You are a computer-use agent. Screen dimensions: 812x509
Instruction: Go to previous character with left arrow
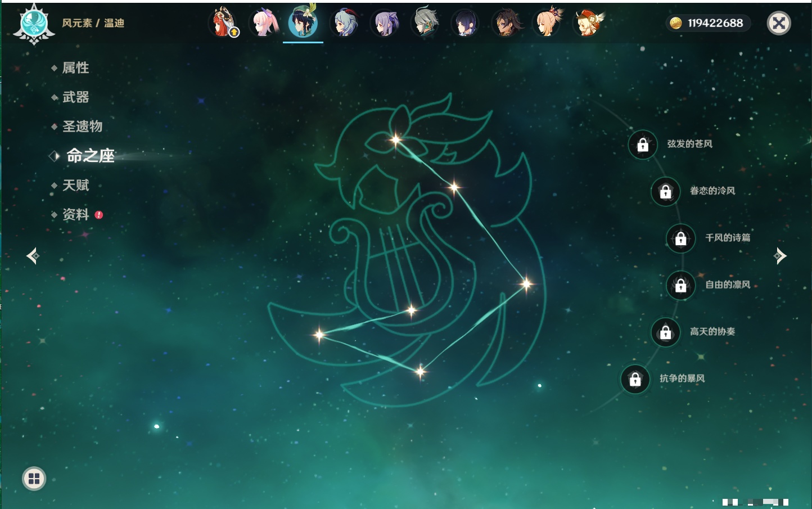33,256
